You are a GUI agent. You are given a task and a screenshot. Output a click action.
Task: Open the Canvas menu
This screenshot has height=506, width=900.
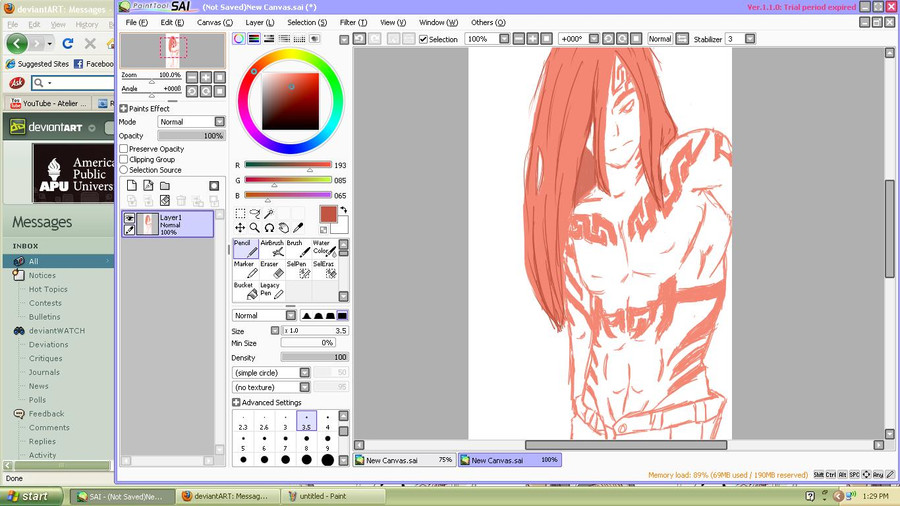215,22
